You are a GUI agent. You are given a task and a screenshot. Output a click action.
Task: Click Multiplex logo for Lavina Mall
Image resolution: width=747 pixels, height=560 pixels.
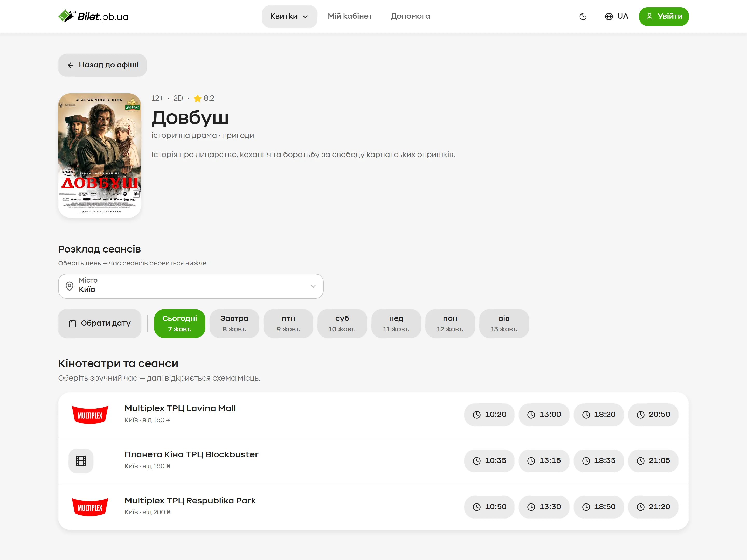(90, 415)
